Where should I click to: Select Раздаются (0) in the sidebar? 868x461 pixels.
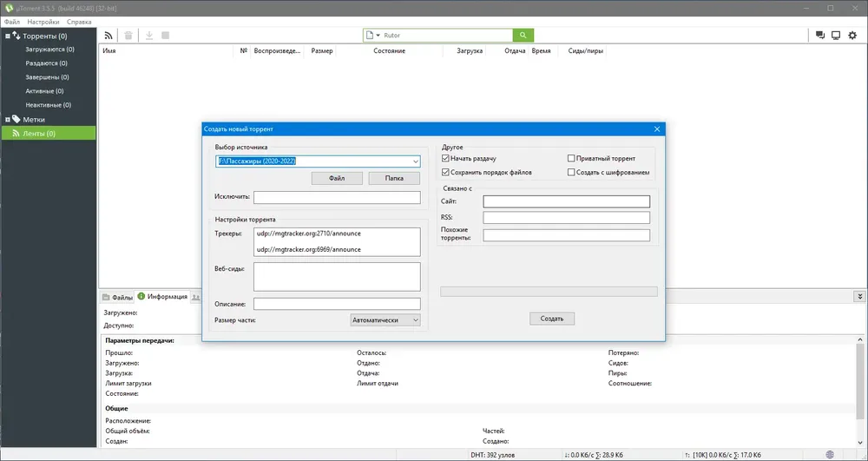47,63
